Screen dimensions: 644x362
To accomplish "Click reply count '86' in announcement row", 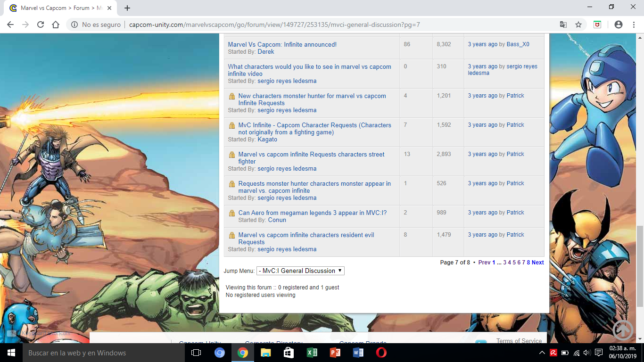I will 407,44.
